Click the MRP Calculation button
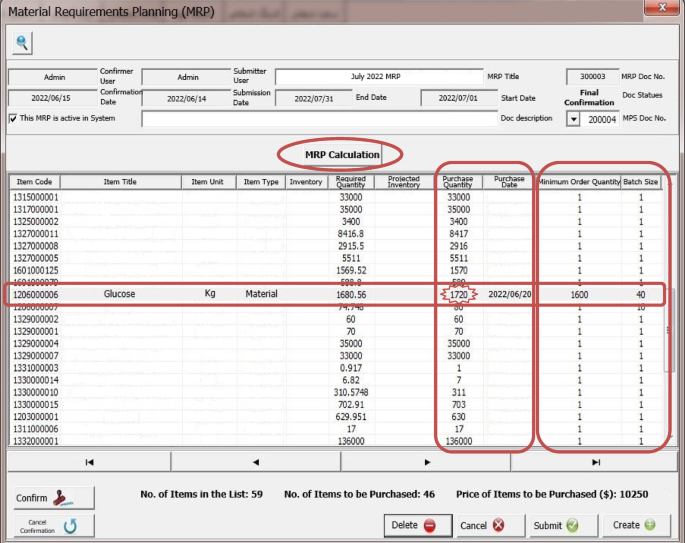The width and height of the screenshot is (685, 543). pyautogui.click(x=342, y=155)
